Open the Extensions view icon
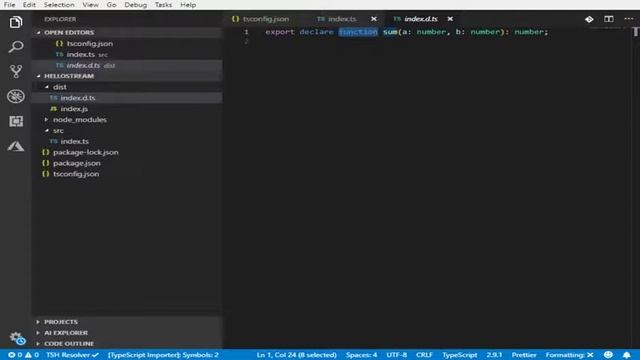640x360 pixels. click(16, 121)
